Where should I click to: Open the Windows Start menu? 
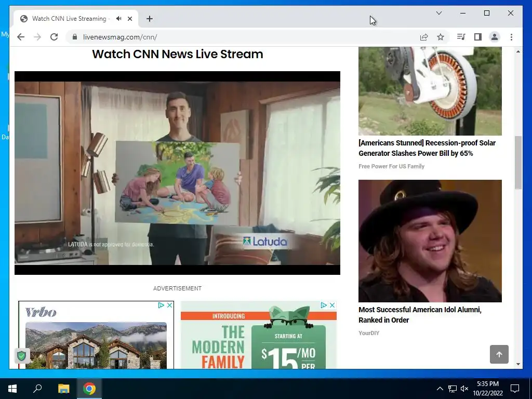point(12,389)
